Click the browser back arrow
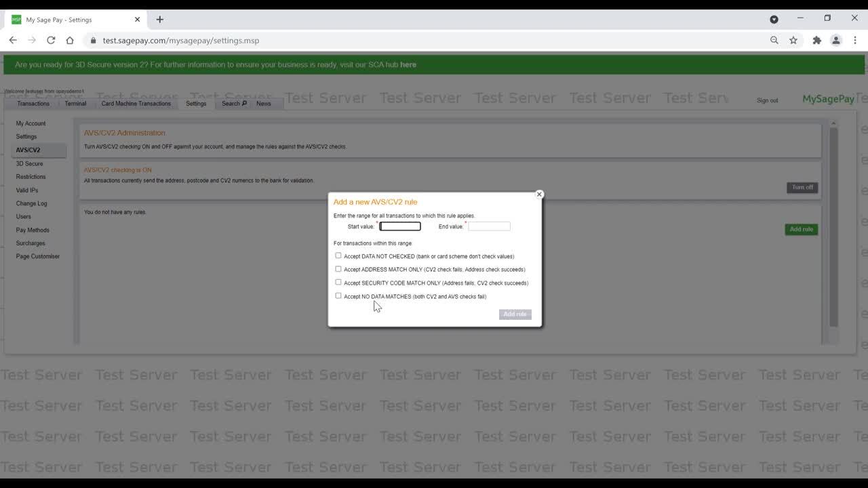 [13, 41]
